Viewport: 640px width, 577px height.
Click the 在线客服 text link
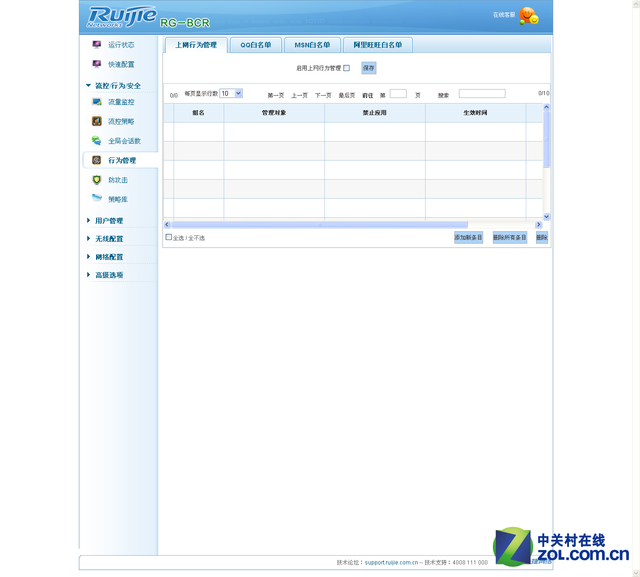click(x=504, y=15)
